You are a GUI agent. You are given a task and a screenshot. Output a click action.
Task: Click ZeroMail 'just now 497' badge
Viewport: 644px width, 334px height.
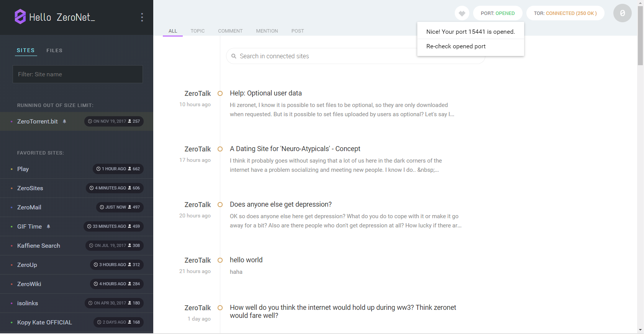tap(120, 207)
